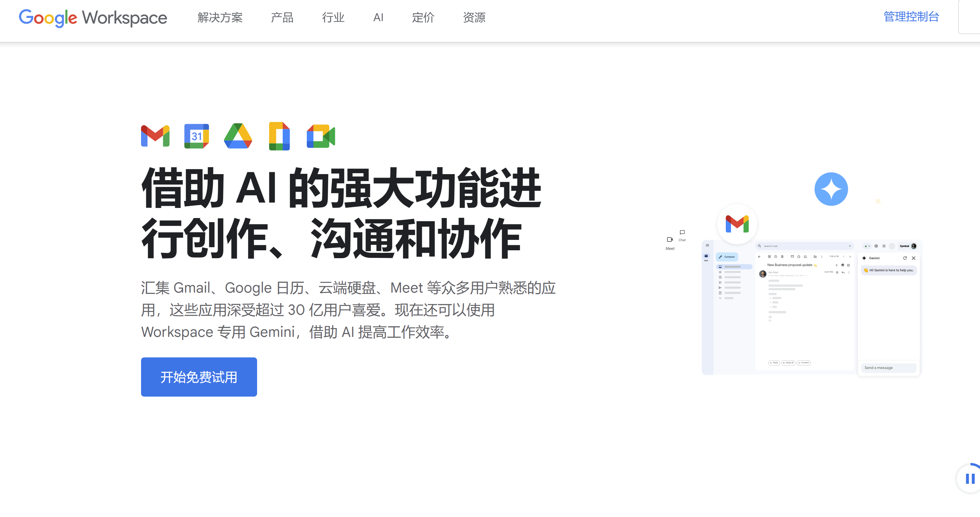Open the AI menu item

378,17
